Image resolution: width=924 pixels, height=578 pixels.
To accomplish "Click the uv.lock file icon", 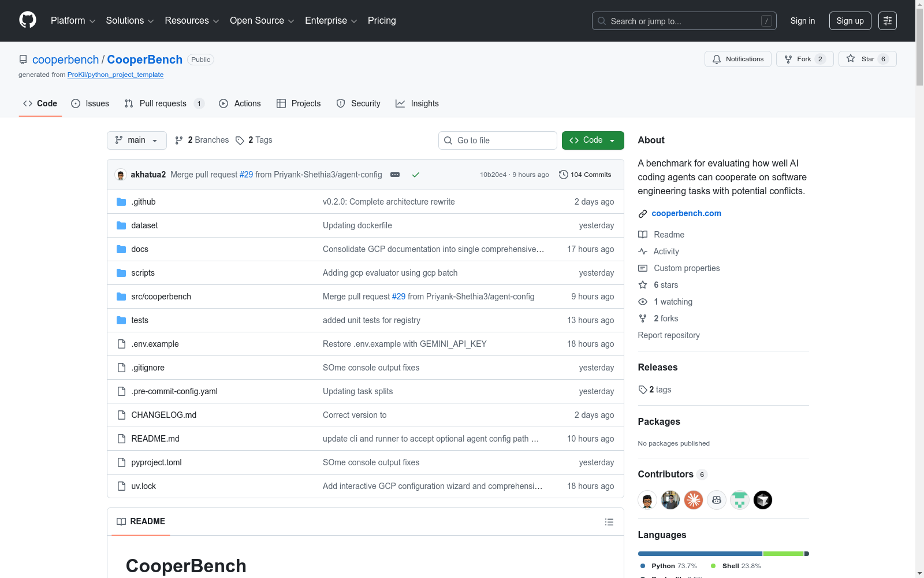I will coord(121,486).
